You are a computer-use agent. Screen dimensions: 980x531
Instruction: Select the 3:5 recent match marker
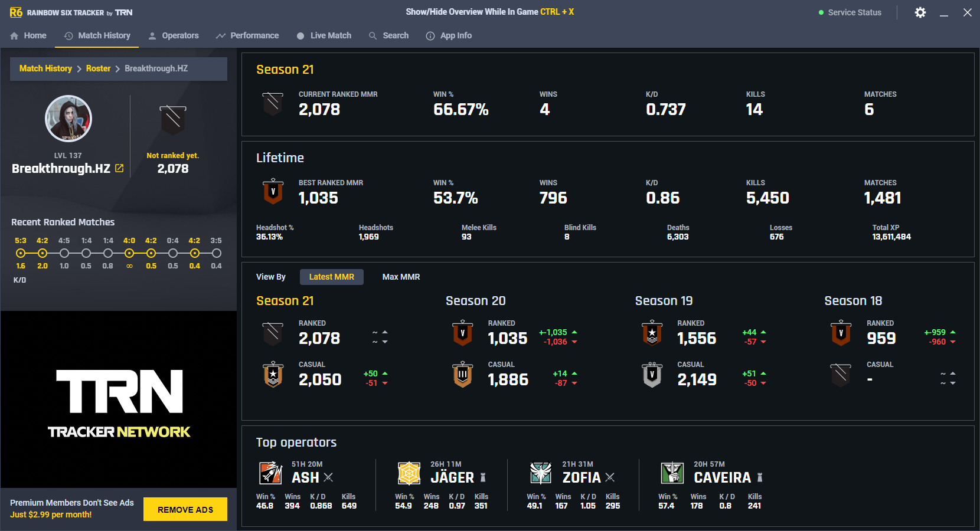(x=217, y=253)
